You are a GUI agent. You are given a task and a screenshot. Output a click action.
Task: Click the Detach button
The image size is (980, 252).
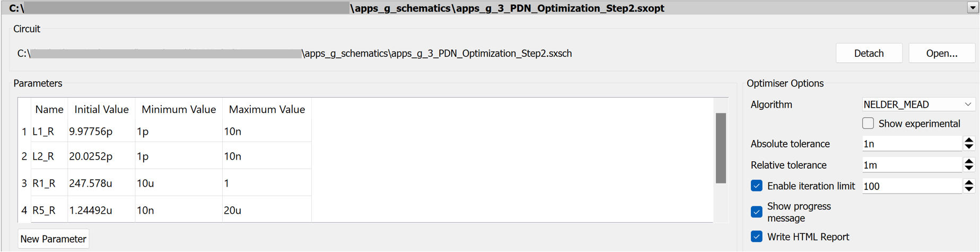click(x=869, y=54)
